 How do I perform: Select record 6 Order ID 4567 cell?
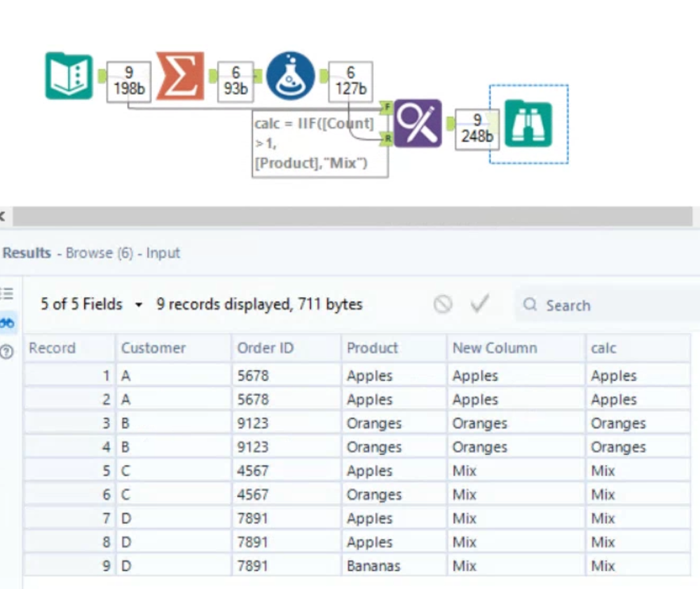coord(287,494)
